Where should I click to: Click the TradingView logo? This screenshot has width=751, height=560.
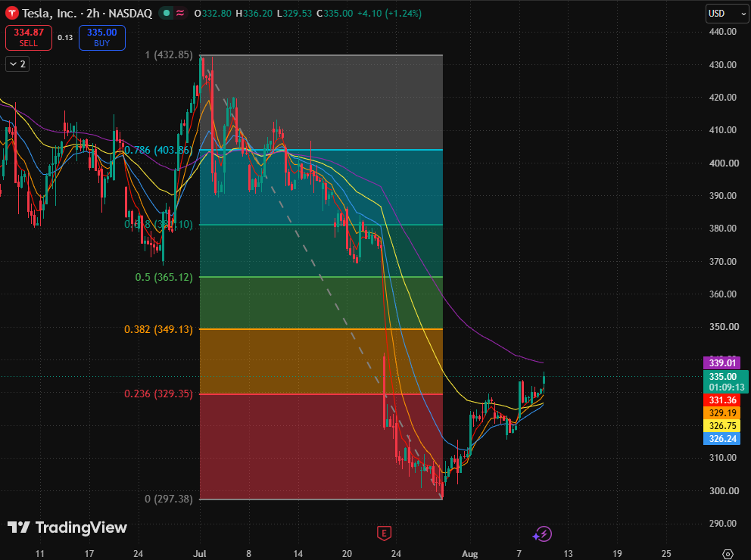[67, 527]
